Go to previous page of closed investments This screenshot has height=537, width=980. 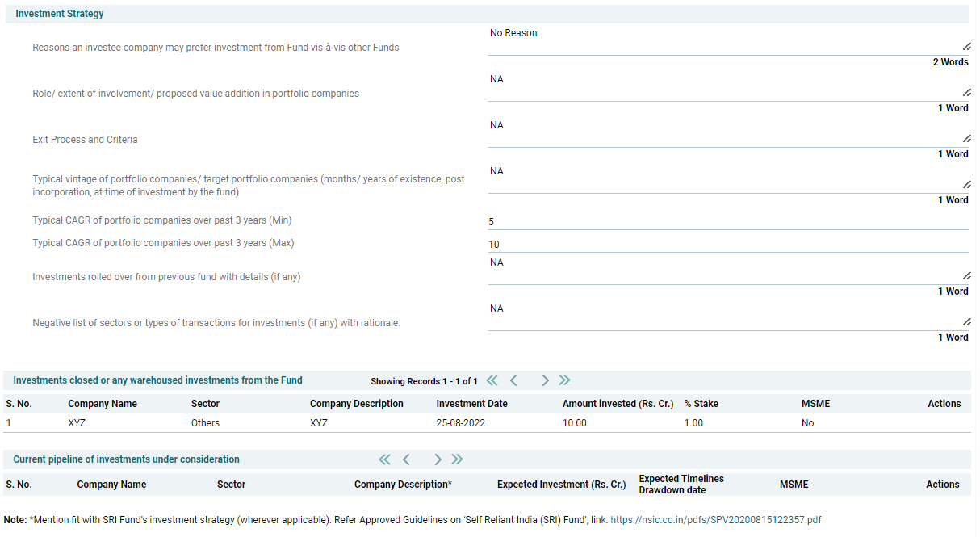coord(513,380)
